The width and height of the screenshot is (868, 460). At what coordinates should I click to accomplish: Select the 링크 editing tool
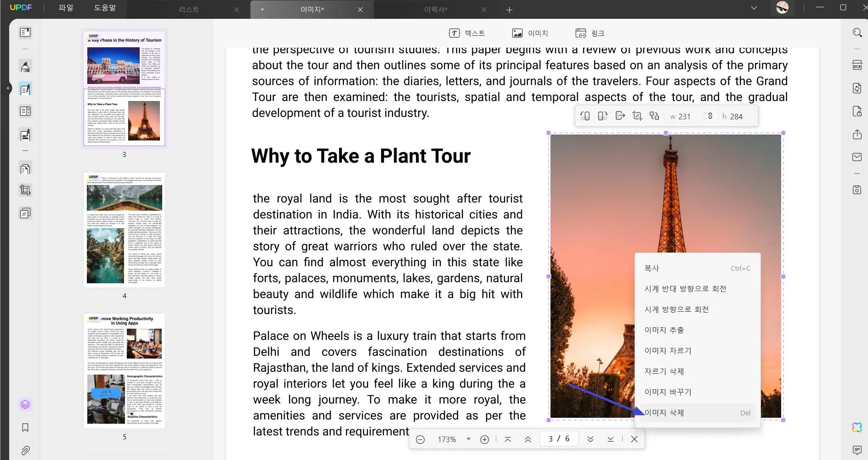[590, 33]
